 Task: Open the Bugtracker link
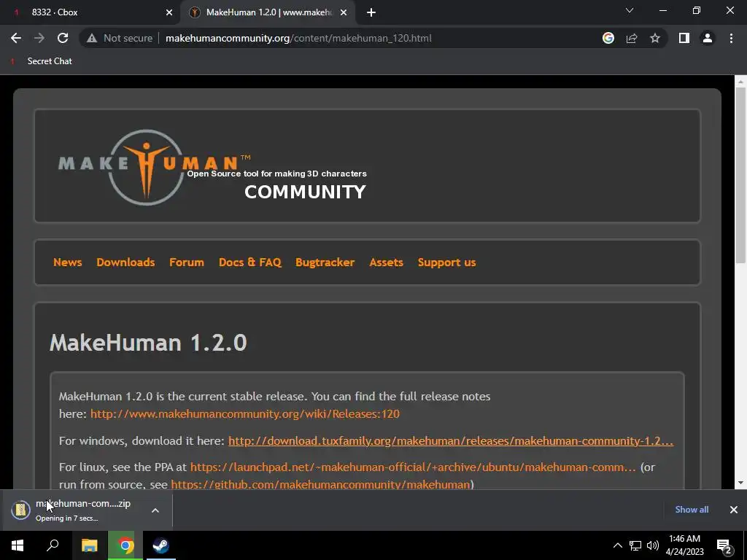pyautogui.click(x=325, y=262)
